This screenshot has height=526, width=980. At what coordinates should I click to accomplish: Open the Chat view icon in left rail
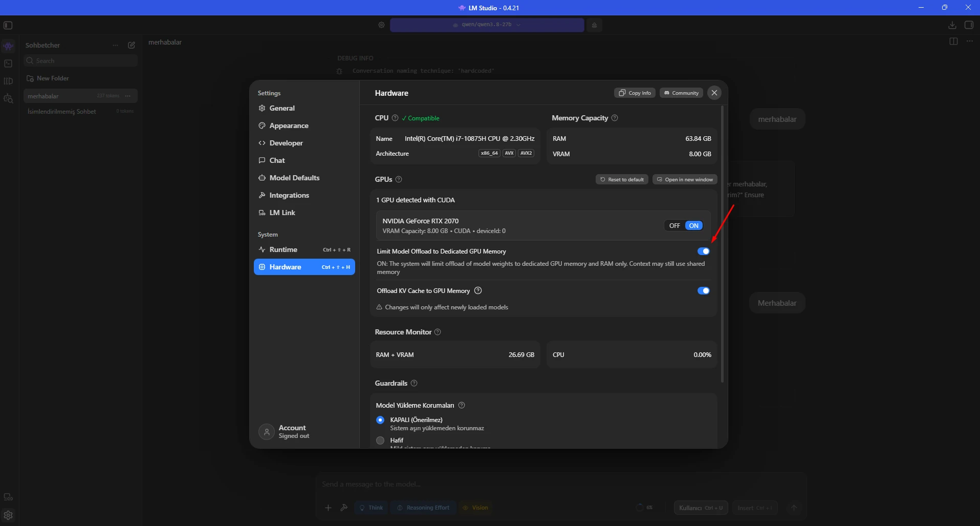coord(8,46)
